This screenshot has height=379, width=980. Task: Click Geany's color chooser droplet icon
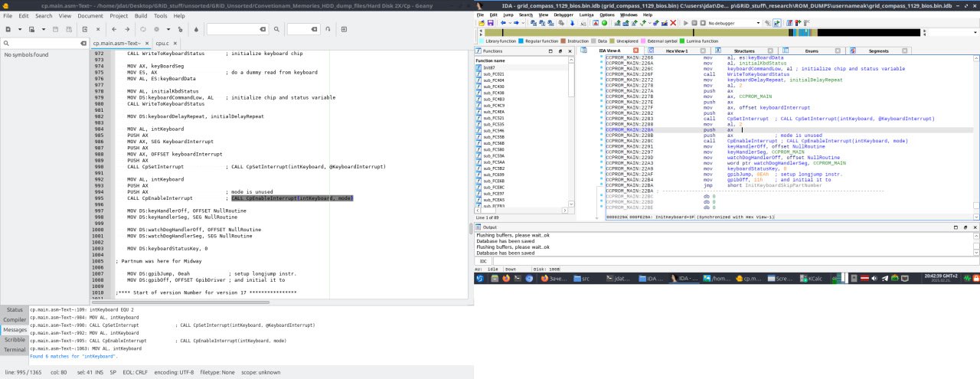click(196, 29)
